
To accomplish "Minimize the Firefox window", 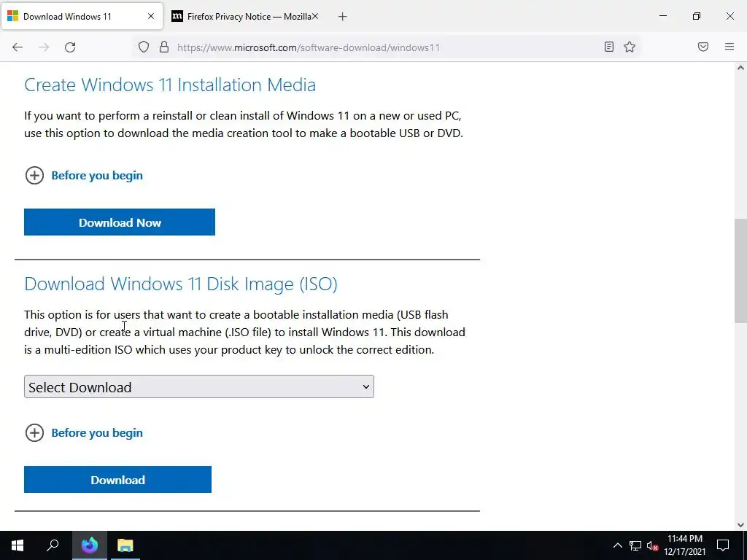I will 662,16.
